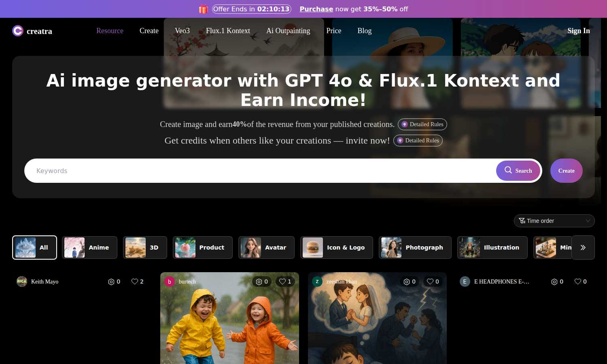
Task: Click the Purchase link in banner
Action: click(316, 9)
